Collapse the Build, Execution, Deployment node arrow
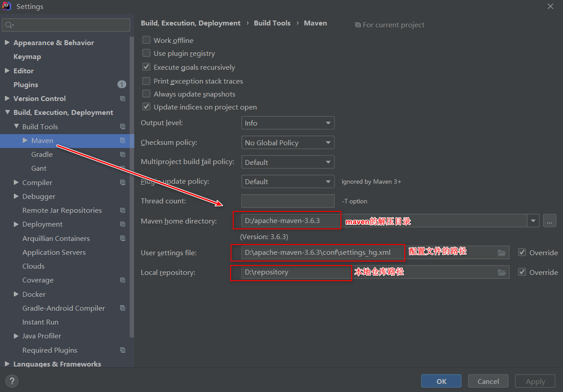563x392 pixels. point(7,112)
